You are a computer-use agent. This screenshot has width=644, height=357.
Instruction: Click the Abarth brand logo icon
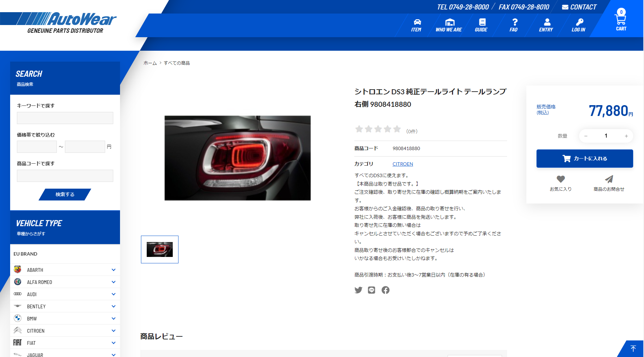click(x=18, y=269)
